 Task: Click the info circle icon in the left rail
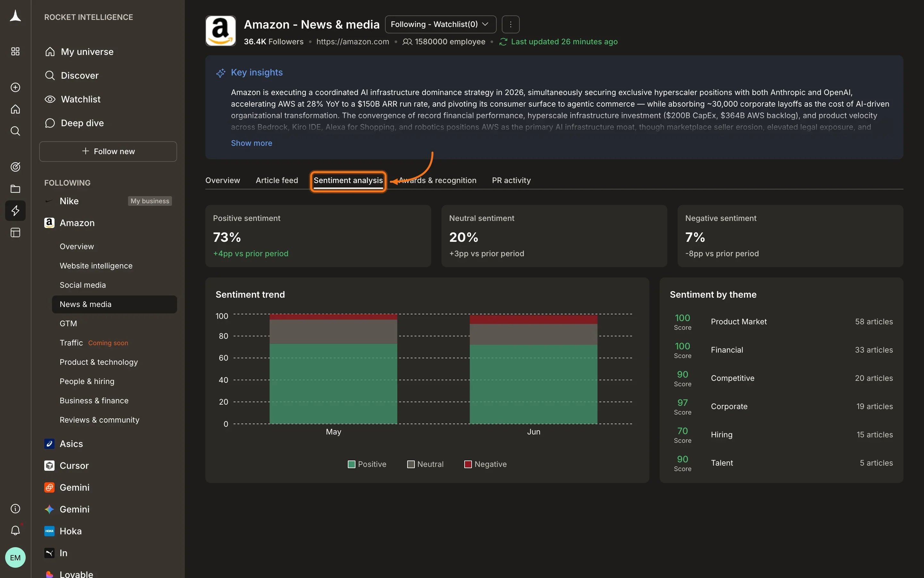pyautogui.click(x=15, y=508)
